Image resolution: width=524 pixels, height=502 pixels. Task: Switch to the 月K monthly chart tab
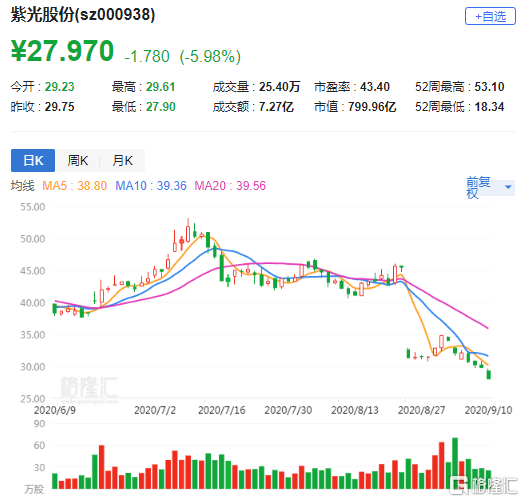coord(122,160)
